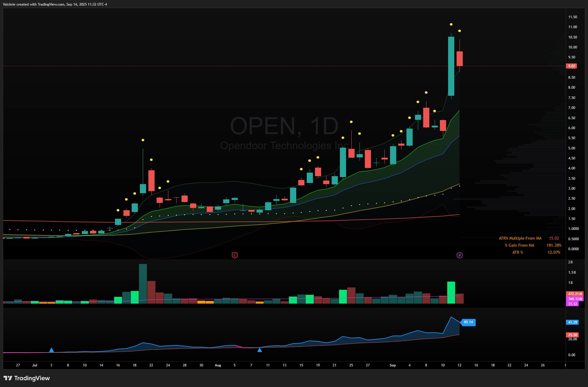Viewport: 588px width, 387px height.
Task: Click the TradingView logo at bottom left
Action: (27, 378)
